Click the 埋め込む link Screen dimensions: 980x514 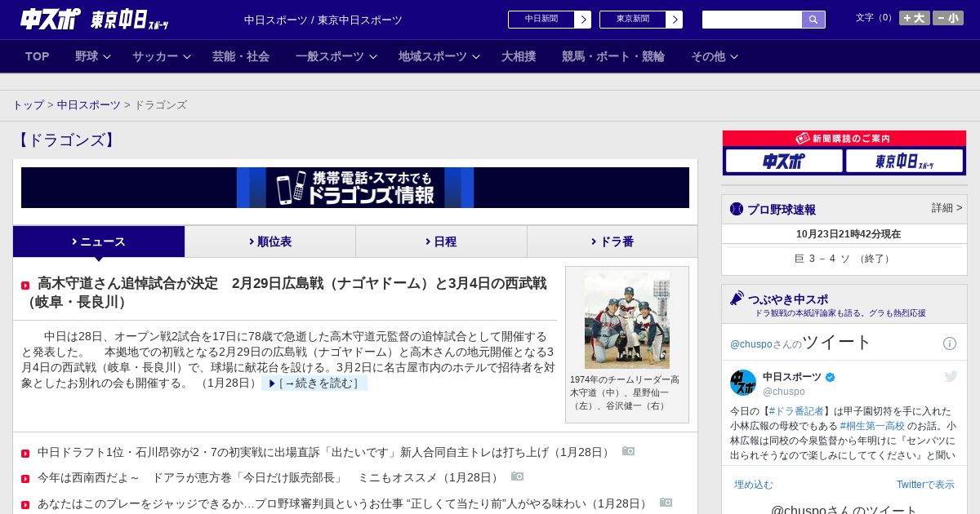753,485
